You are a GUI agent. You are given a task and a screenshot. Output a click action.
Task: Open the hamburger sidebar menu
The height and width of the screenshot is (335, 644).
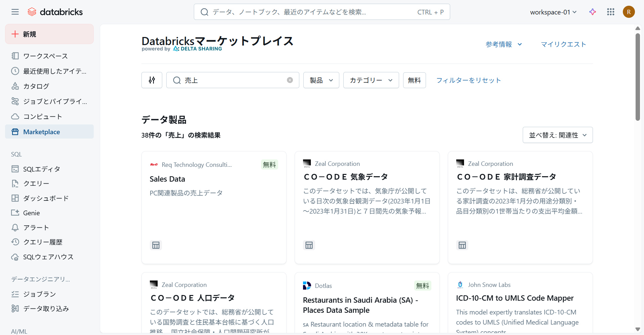(15, 12)
